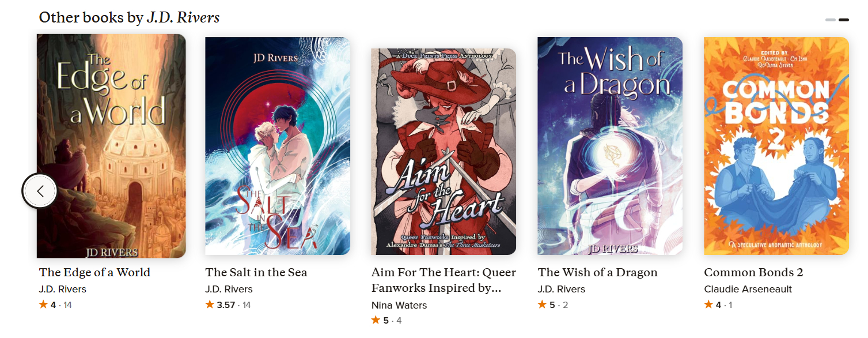Open the Common Bonds 2 cover
The width and height of the screenshot is (868, 338).
776,146
